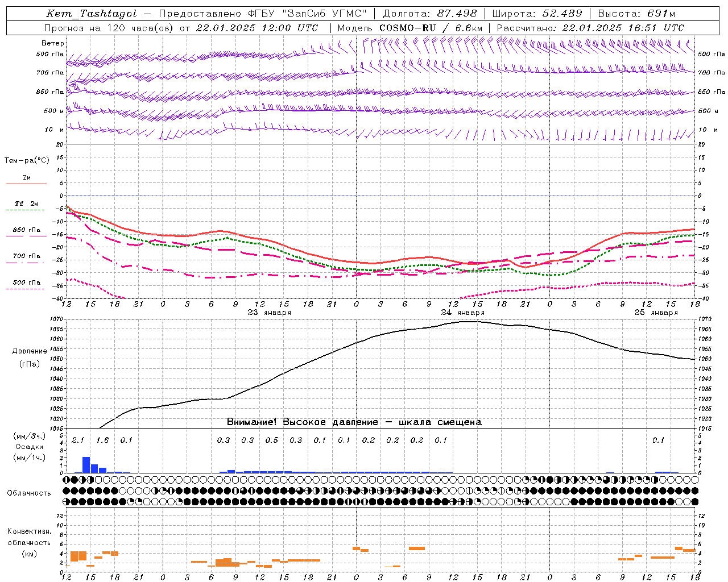Click the tallest blue precipitation bar
The height and width of the screenshot is (582, 728).
(x=86, y=465)
